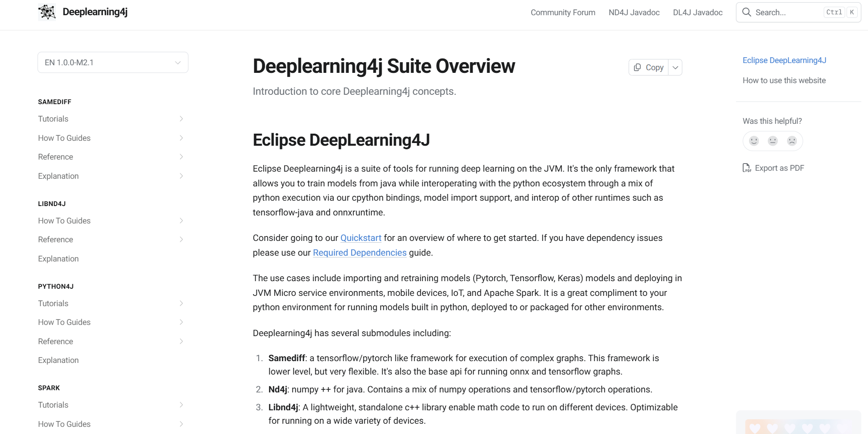Click the bold 'Nd4j' list term

coord(277,389)
